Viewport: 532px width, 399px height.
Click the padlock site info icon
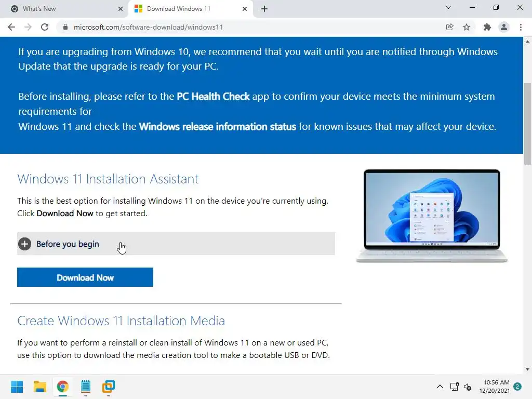pos(65,27)
